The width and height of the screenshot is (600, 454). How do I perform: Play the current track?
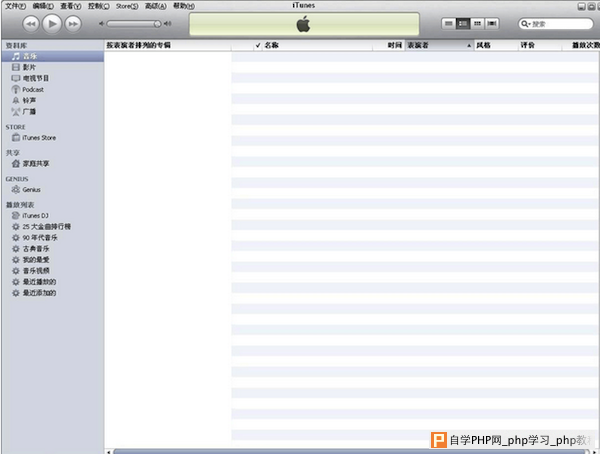pyautogui.click(x=52, y=24)
